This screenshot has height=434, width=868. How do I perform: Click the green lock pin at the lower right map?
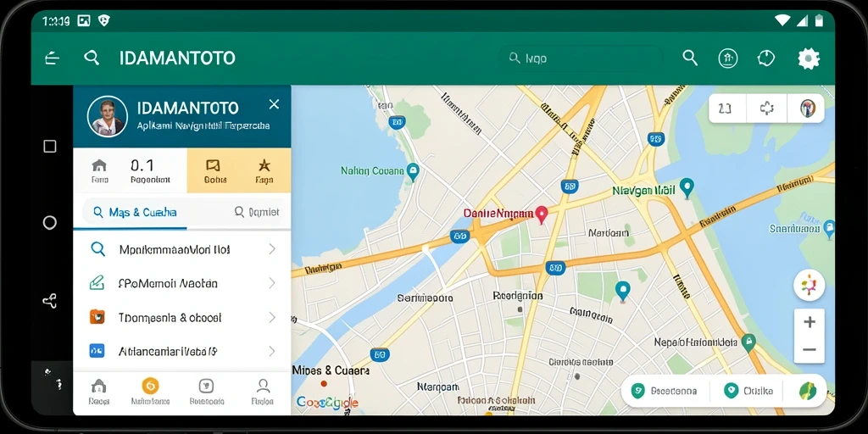point(748,342)
